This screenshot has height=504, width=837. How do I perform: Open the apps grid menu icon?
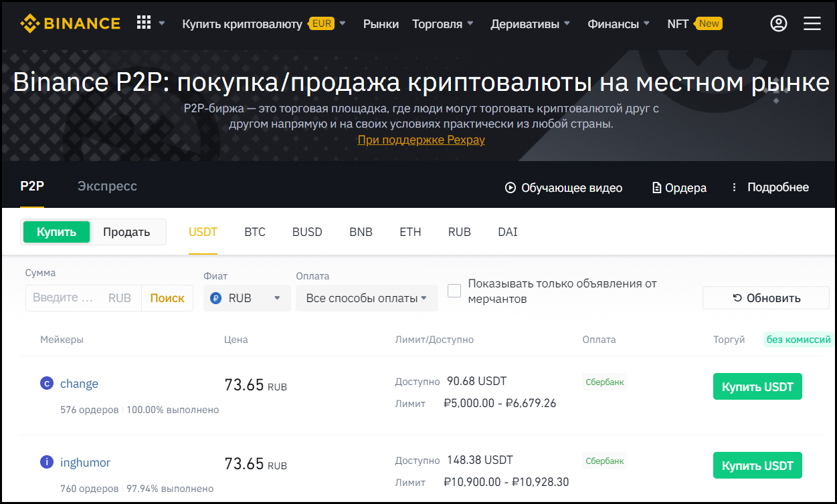click(x=144, y=23)
